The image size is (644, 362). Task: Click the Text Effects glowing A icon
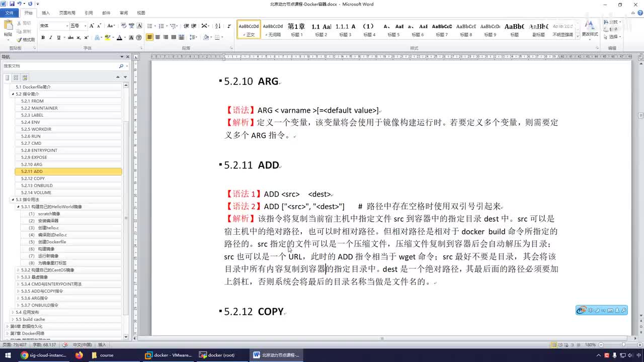point(97,38)
